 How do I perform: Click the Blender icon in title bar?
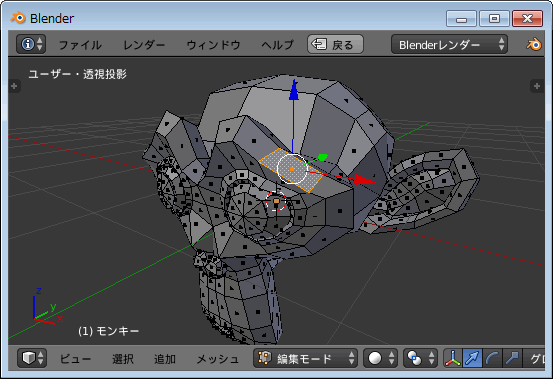point(18,18)
